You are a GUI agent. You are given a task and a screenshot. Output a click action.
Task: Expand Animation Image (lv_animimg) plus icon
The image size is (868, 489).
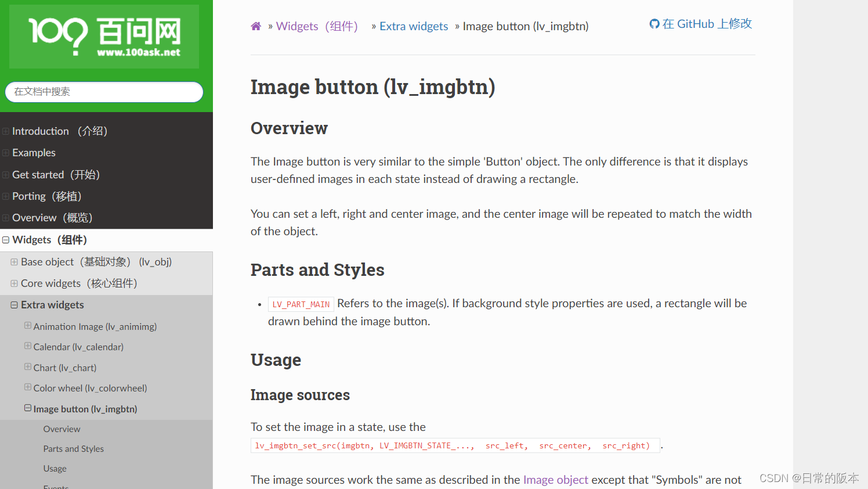click(28, 326)
